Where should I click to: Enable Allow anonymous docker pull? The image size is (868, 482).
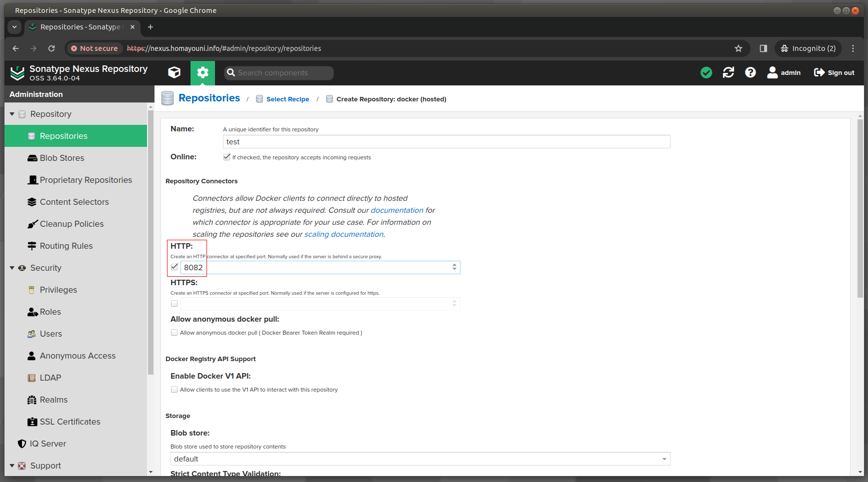174,333
